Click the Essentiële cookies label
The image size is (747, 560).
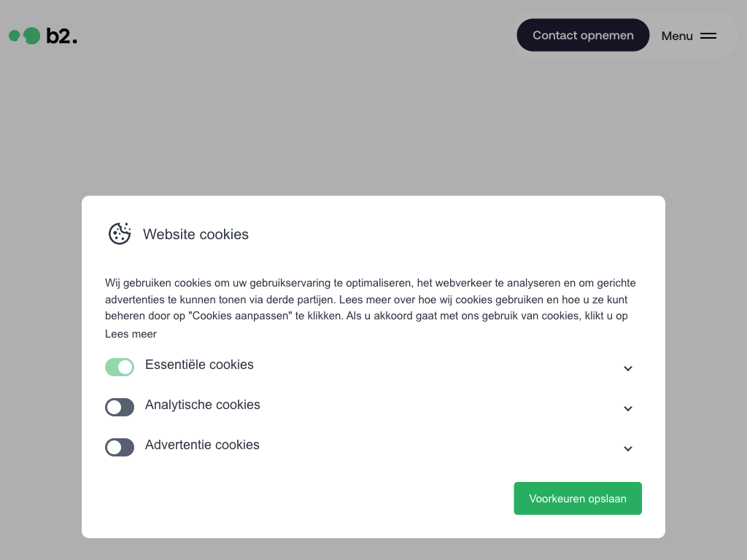coord(199,365)
